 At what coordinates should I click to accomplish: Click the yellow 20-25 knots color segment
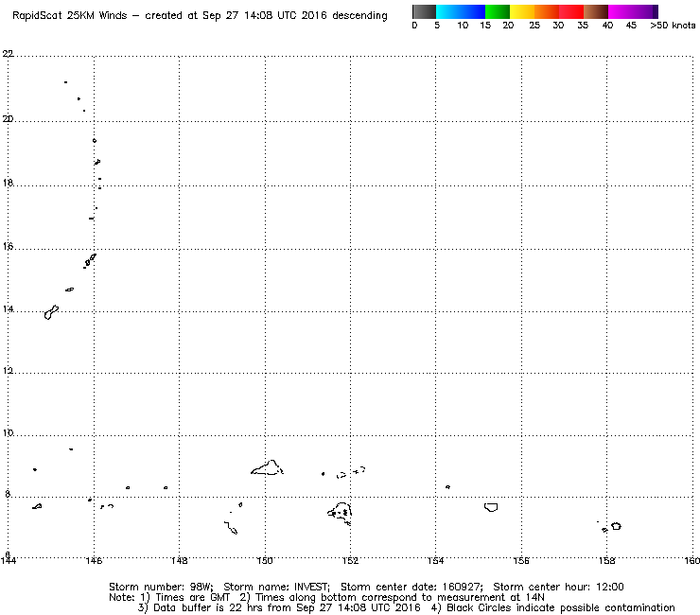point(522,11)
